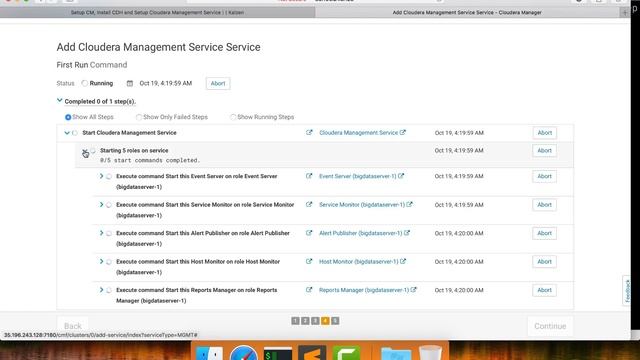Switch to Add Cloudera Management Service Service tab

tap(467, 13)
